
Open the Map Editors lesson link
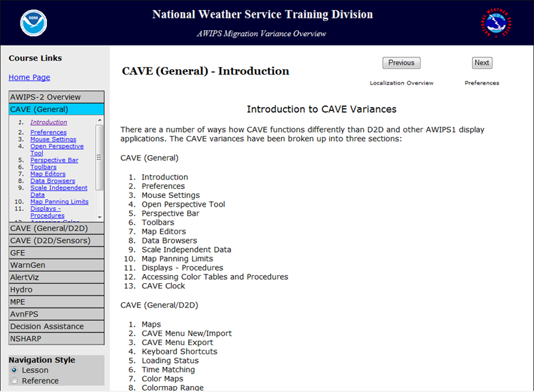(x=48, y=174)
